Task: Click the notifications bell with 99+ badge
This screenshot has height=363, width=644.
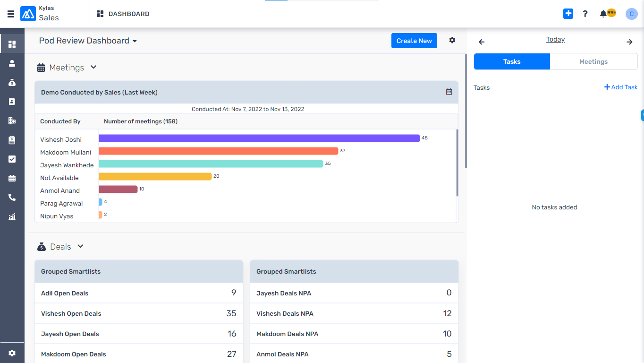Action: click(603, 14)
